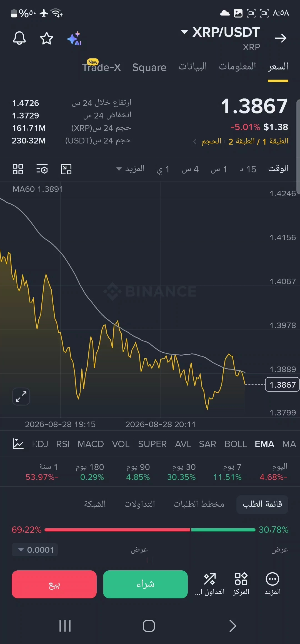
Task: Switch to the السعر tab
Action: (x=278, y=67)
